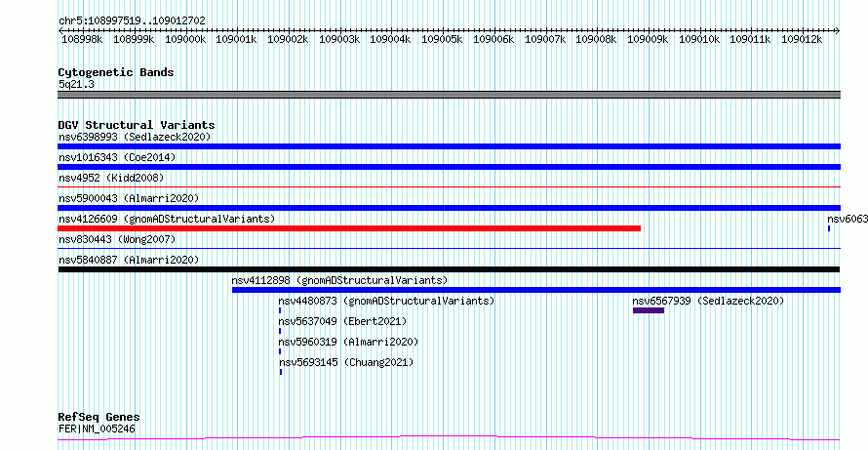Click the nsv6398993 (Sedlazeck2020) variant label

click(x=135, y=137)
